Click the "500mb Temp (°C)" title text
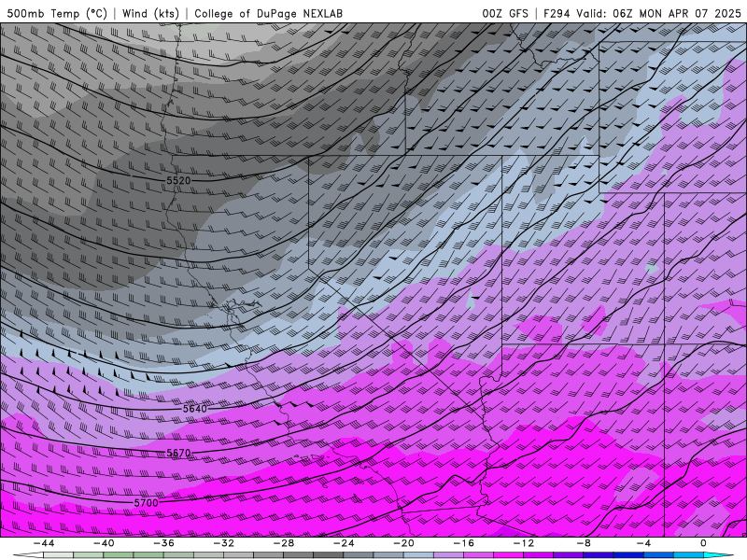This screenshot has width=747, height=560. coord(57,14)
